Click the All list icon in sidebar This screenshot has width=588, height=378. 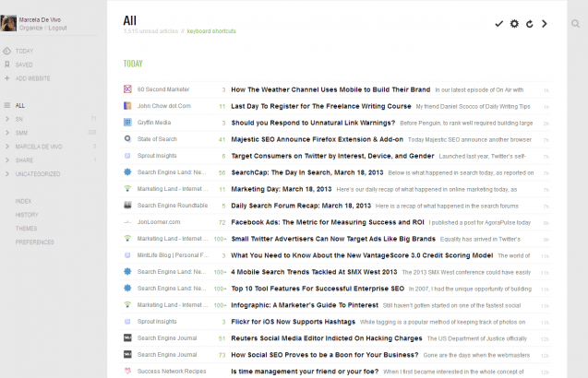pos(6,105)
